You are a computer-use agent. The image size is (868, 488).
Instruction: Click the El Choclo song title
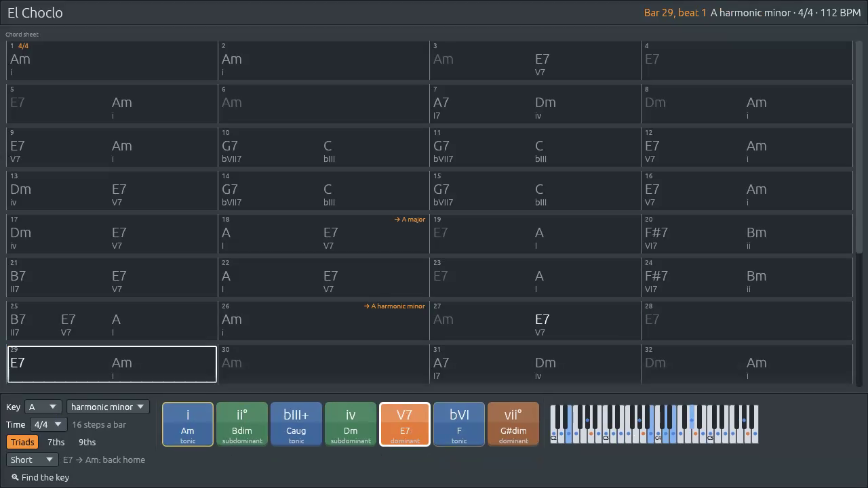click(35, 12)
